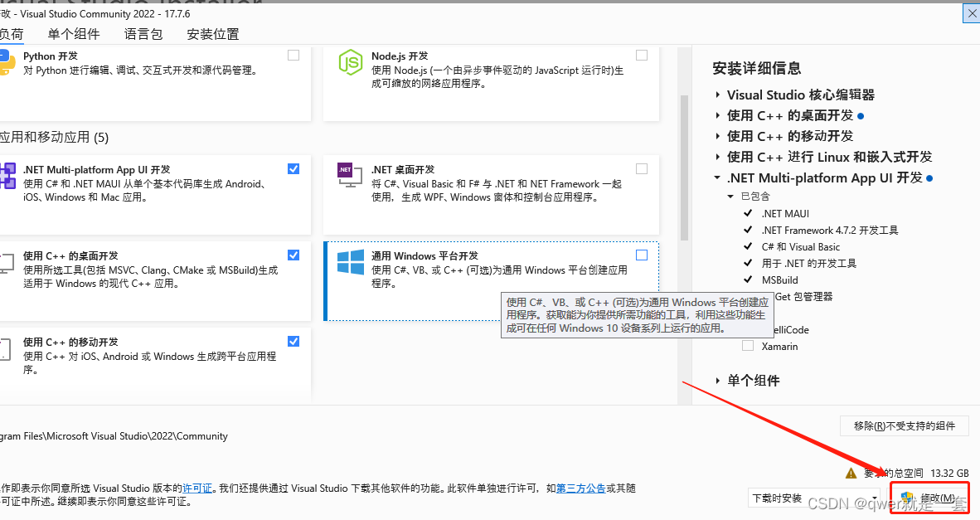Click the 13.32 GB total space value

(x=949, y=473)
